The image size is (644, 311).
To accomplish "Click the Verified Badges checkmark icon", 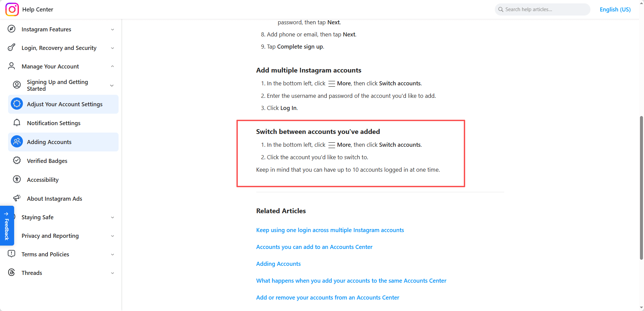I will click(x=17, y=161).
